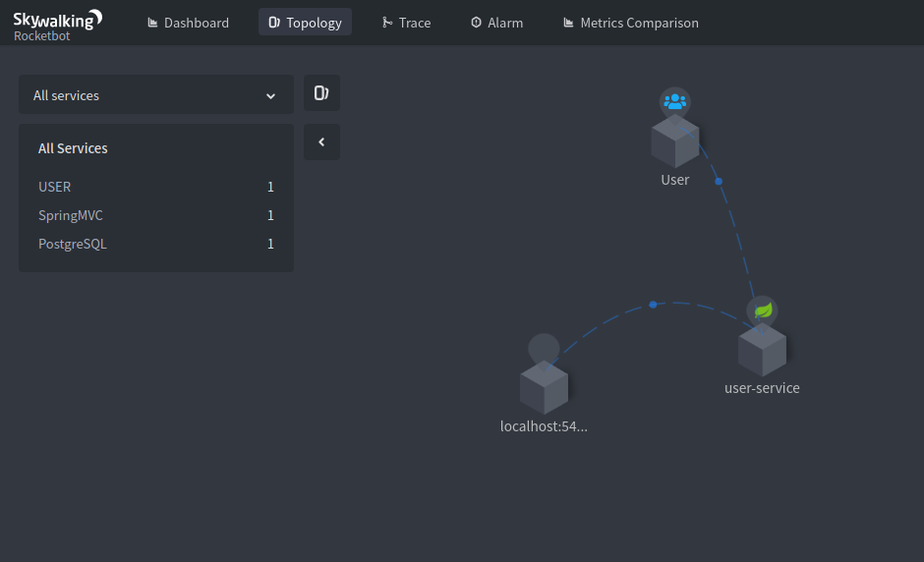Go to Metrics Comparison tab
Screen dimensions: 924x562
(x=630, y=23)
